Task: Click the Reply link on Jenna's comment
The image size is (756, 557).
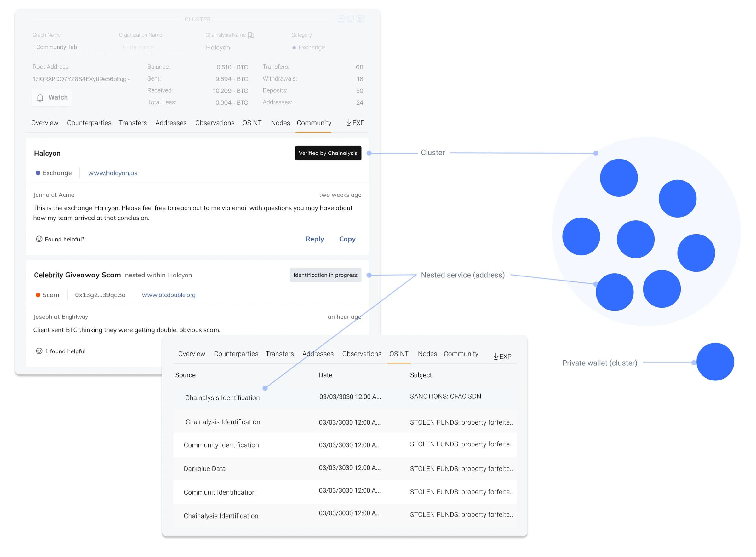Action: (315, 239)
